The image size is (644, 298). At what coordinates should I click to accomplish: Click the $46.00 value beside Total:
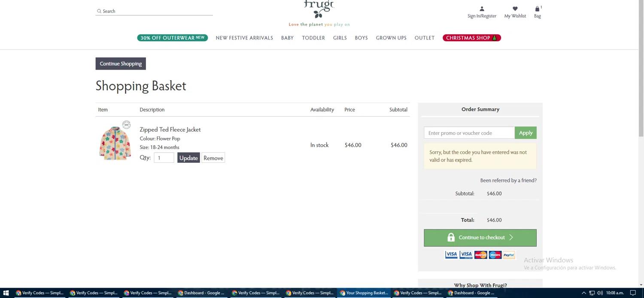[x=494, y=220]
